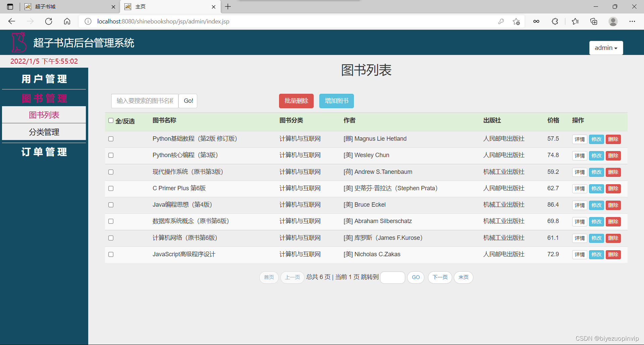Open browser extensions puzzle icon
The height and width of the screenshot is (345, 644).
(555, 21)
